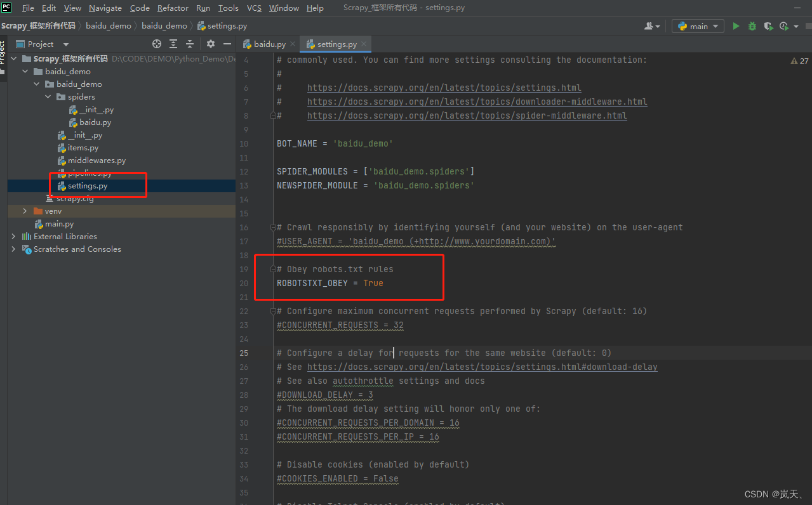Open the Code menu
Image resolution: width=812 pixels, height=505 pixels.
click(x=140, y=8)
